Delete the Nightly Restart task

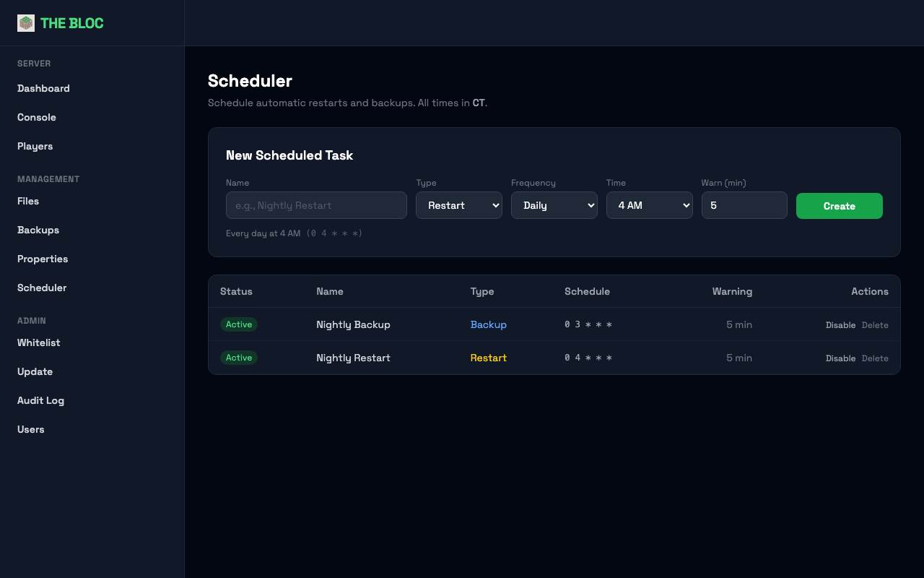pos(875,358)
